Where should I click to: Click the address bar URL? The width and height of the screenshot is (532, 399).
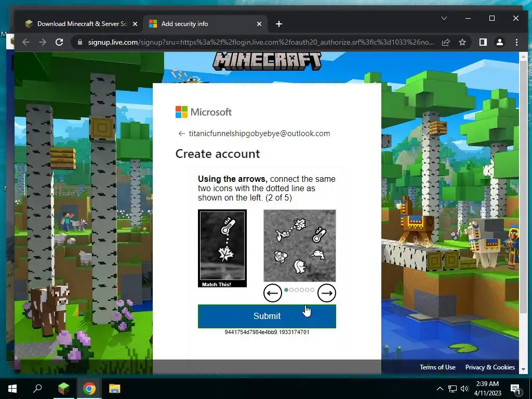pos(261,42)
